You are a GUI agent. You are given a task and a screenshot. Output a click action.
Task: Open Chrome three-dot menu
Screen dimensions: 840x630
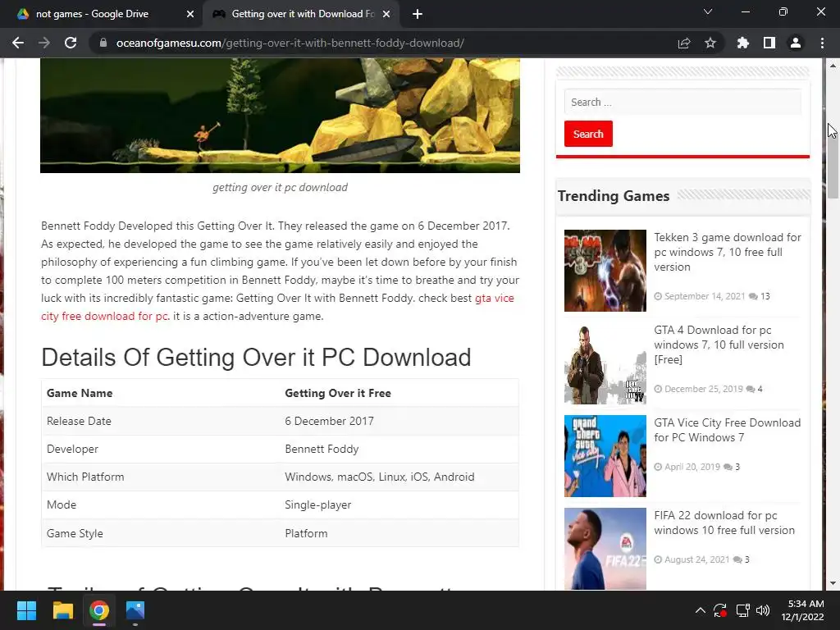pyautogui.click(x=822, y=43)
